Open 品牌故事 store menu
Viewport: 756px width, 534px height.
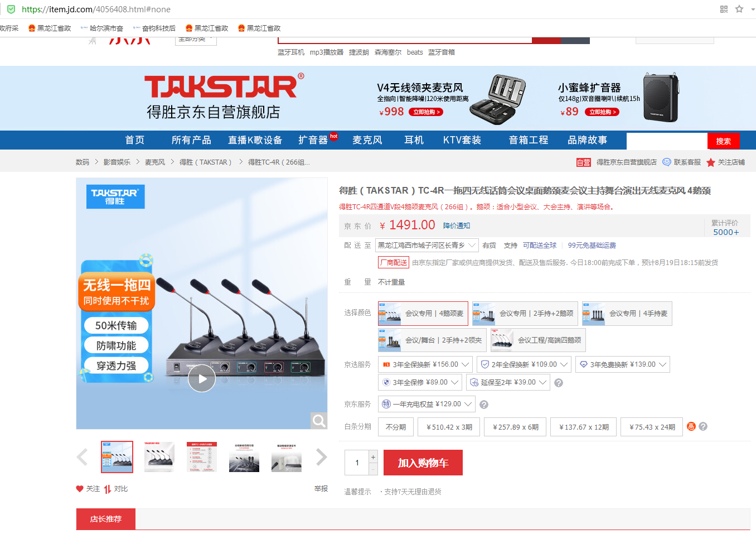588,140
